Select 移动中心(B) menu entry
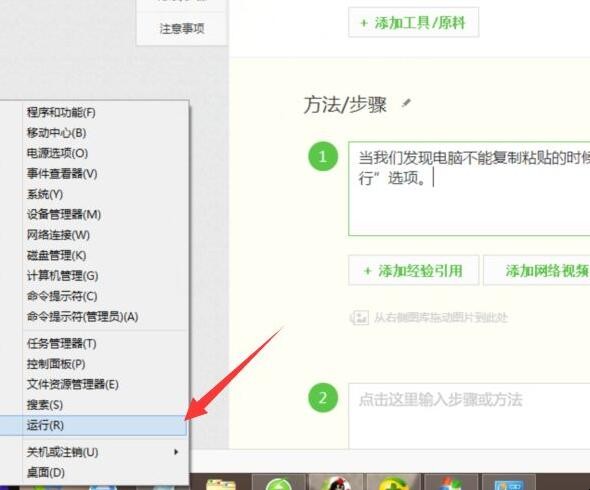The image size is (590, 490). [x=94, y=133]
